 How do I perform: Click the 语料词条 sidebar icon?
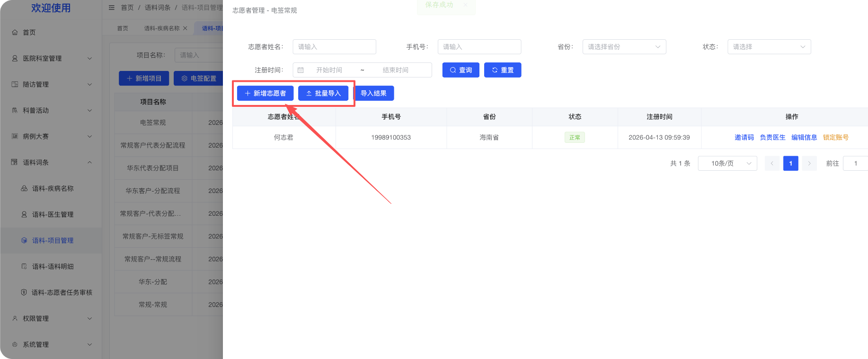pyautogui.click(x=15, y=163)
